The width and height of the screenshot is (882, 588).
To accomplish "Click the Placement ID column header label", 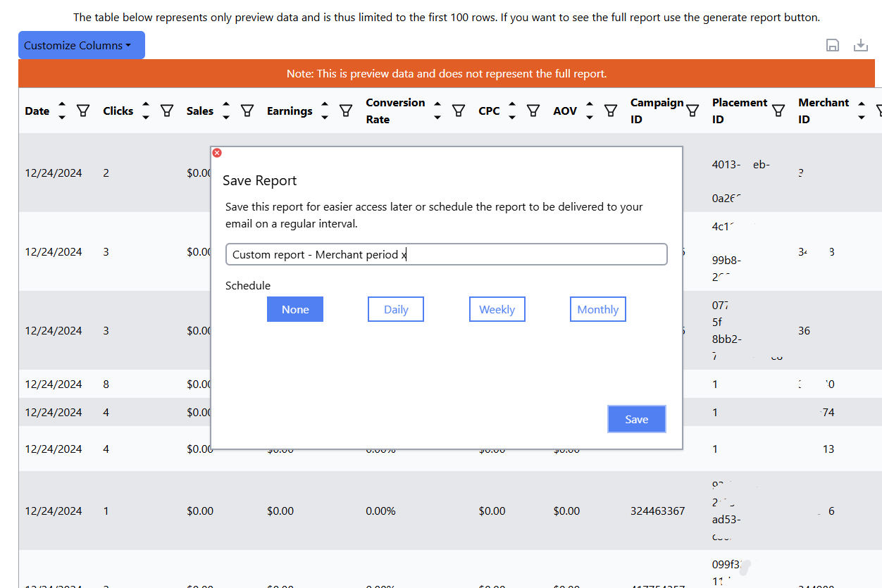I will [x=740, y=111].
